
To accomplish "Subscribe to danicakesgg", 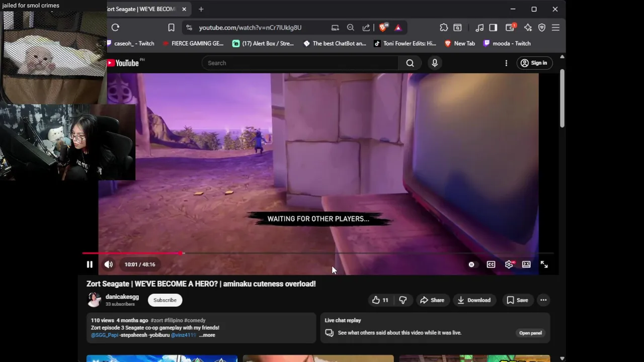I will tap(165, 300).
